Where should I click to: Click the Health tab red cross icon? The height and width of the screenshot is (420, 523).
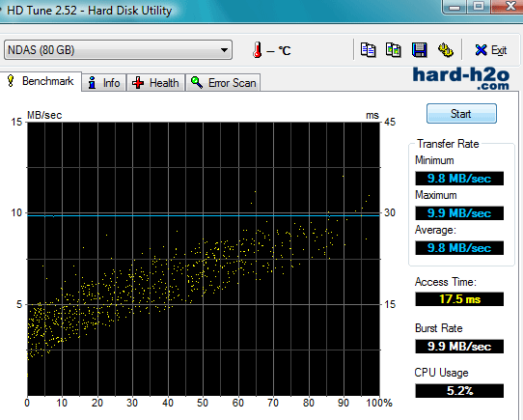138,82
